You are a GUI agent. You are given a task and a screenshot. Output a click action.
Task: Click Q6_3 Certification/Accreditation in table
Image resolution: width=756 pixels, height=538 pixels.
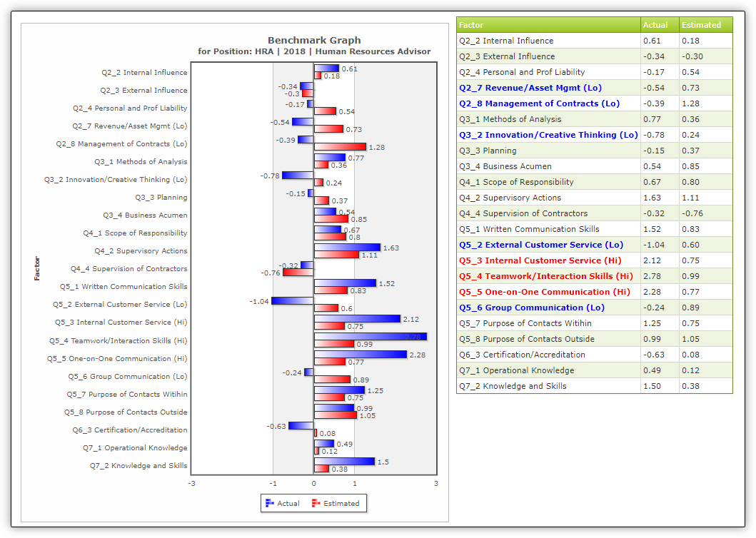[x=522, y=355]
